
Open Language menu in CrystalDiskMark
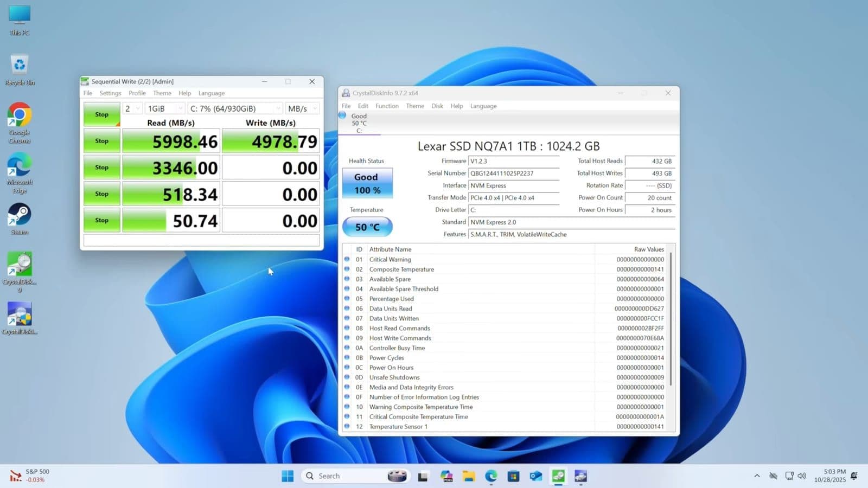pos(212,93)
